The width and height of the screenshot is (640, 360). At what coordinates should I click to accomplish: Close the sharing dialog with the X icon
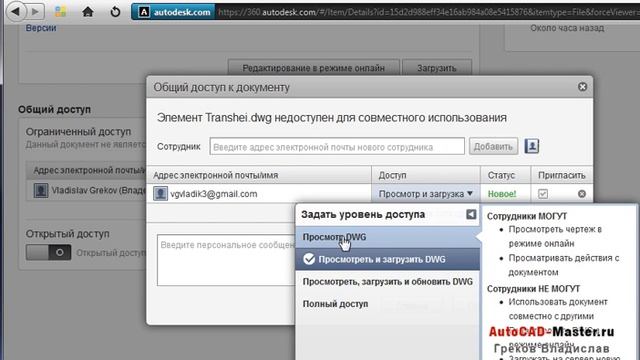[x=582, y=87]
